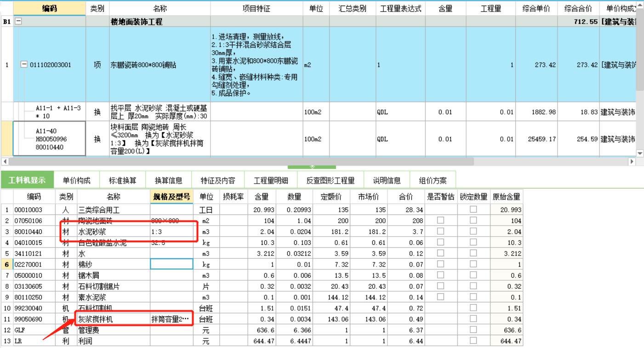Image resolution: width=644 pixels, height=348 pixels.
Task: Collapse the B1 楼地面装饰工程 section
Action: pos(18,21)
